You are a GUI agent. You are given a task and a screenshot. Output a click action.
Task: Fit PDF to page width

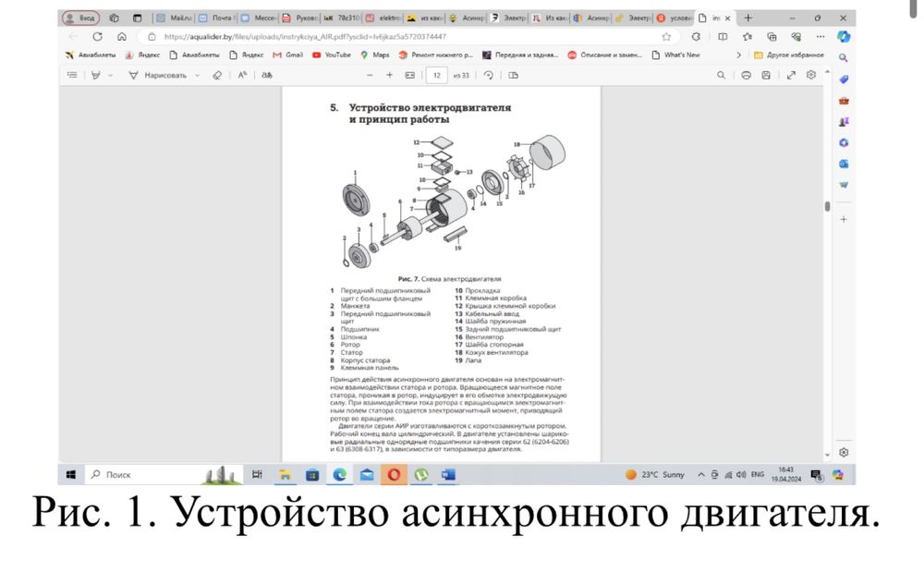click(x=410, y=76)
